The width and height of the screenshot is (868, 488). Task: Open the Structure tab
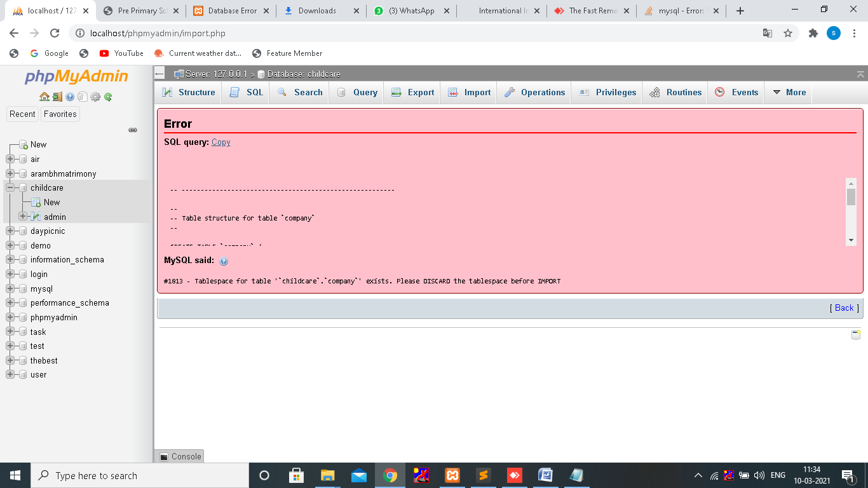[x=189, y=92]
